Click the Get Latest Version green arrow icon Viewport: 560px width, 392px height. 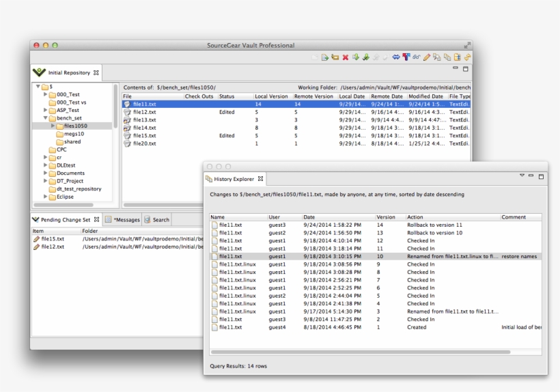tap(355, 57)
